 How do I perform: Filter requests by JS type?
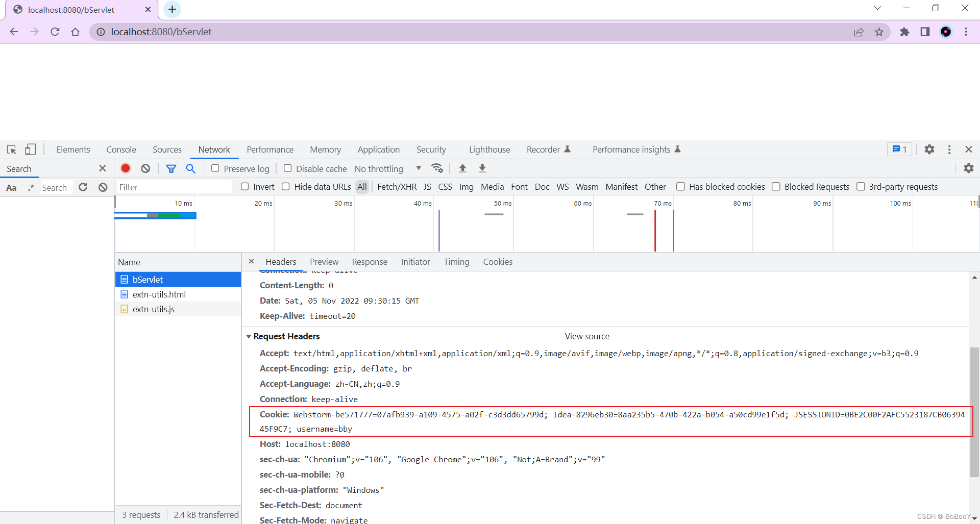(427, 187)
